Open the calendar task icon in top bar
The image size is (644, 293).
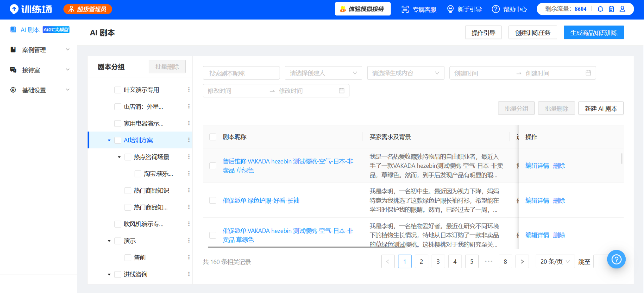pyautogui.click(x=611, y=9)
